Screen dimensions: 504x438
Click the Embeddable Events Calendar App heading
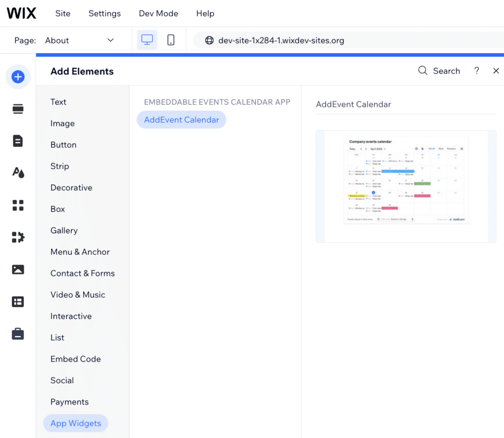(x=217, y=102)
